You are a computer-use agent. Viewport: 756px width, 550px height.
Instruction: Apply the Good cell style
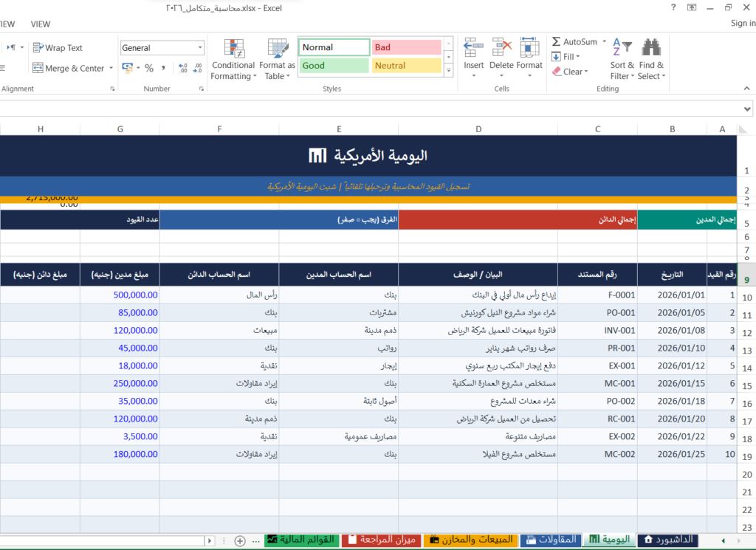coord(334,66)
